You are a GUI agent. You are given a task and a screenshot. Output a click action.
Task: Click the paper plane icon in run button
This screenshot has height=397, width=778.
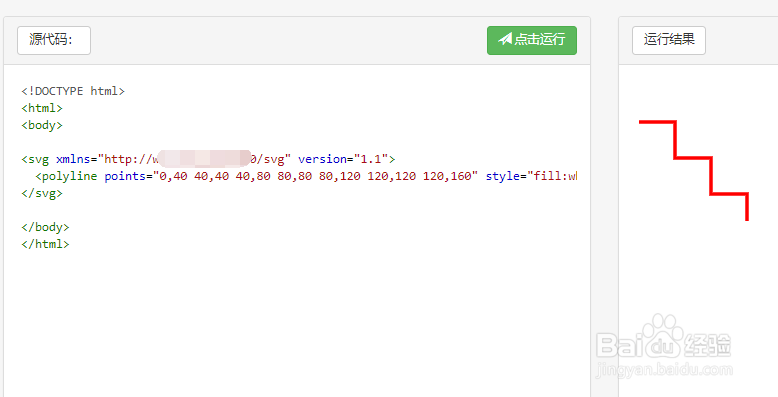505,39
